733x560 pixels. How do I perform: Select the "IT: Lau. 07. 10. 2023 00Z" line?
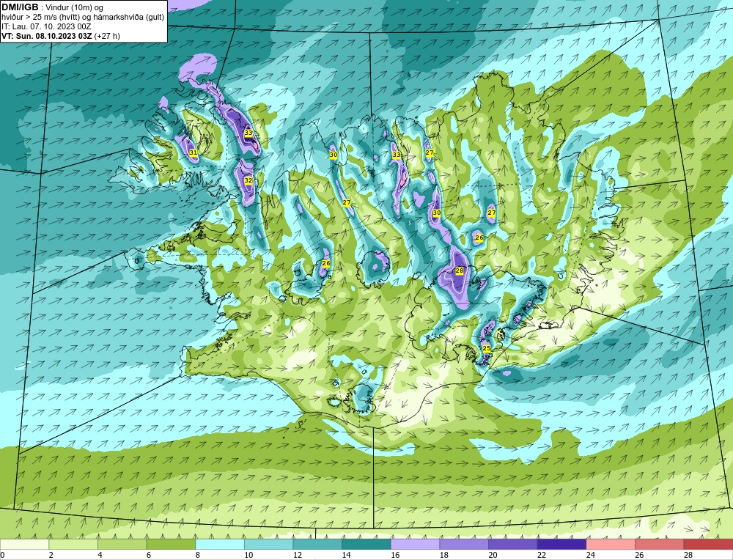(x=45, y=26)
